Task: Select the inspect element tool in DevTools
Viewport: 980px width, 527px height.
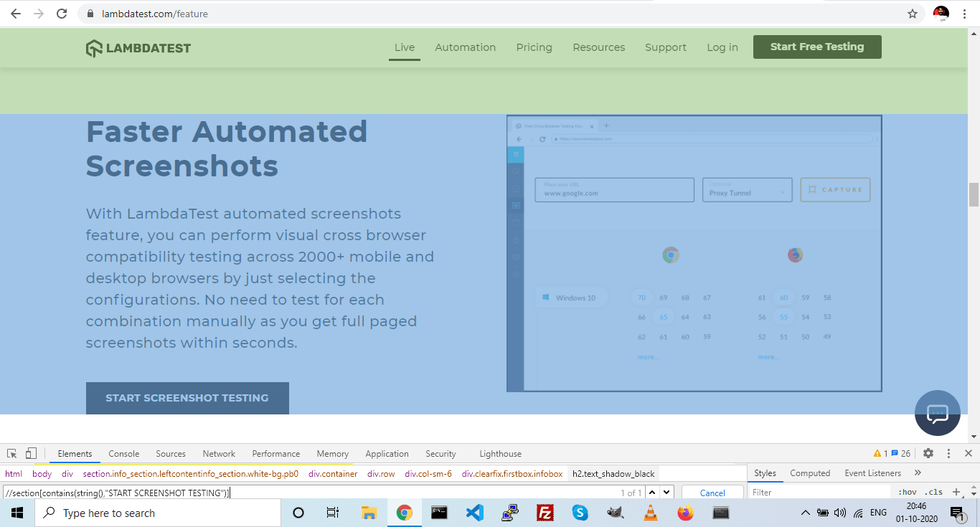Action: 11,453
